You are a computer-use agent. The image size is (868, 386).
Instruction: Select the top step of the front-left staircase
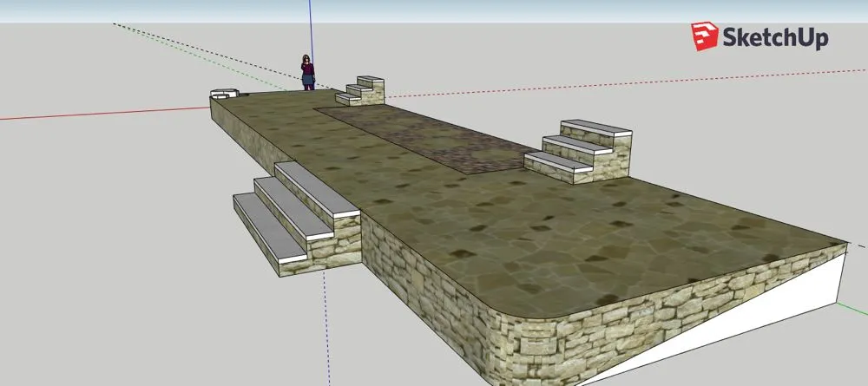pos(318,186)
